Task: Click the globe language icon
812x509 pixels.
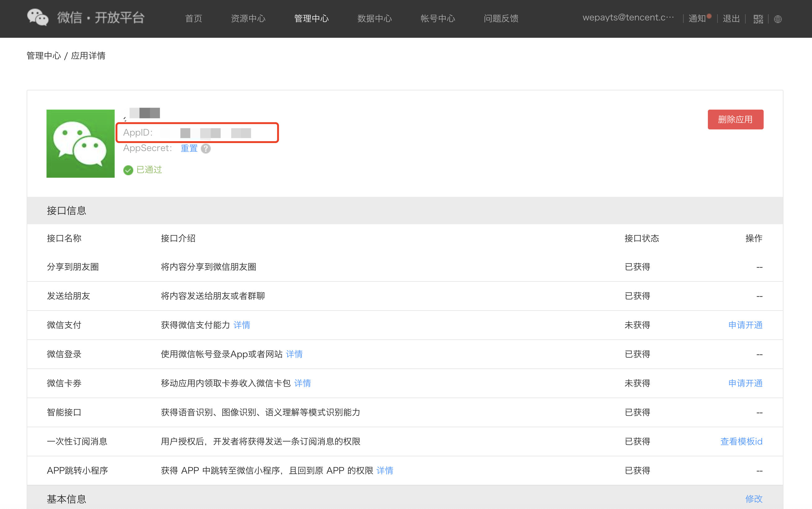Action: pos(778,19)
